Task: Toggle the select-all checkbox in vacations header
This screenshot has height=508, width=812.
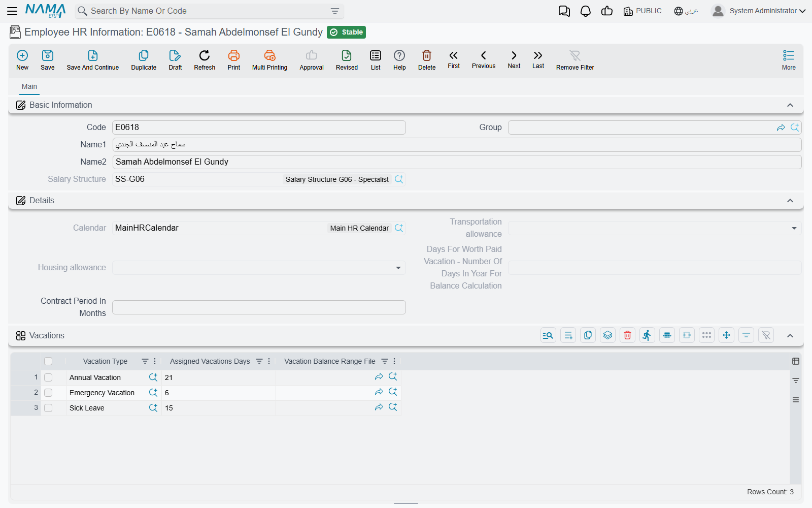Action: (x=48, y=361)
